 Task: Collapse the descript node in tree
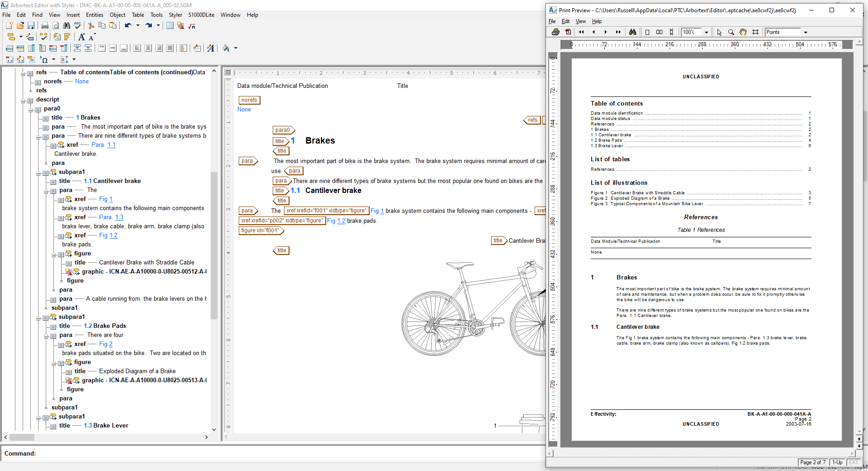pos(23,101)
